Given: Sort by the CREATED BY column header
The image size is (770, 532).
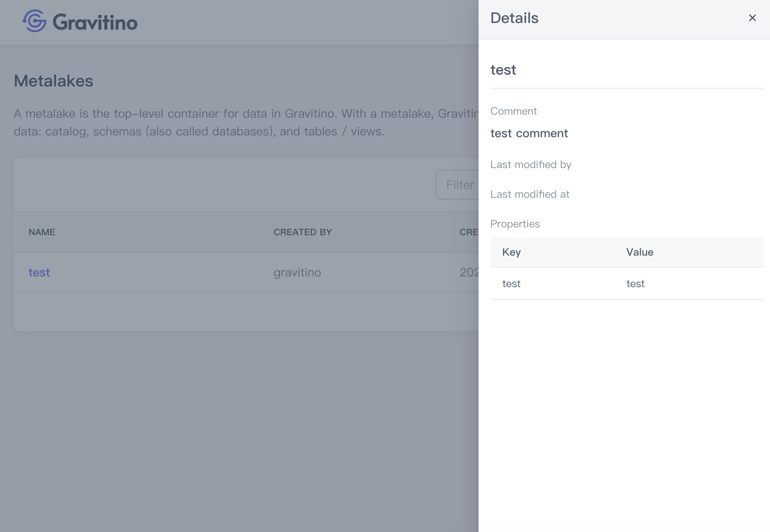Looking at the screenshot, I should pyautogui.click(x=303, y=232).
